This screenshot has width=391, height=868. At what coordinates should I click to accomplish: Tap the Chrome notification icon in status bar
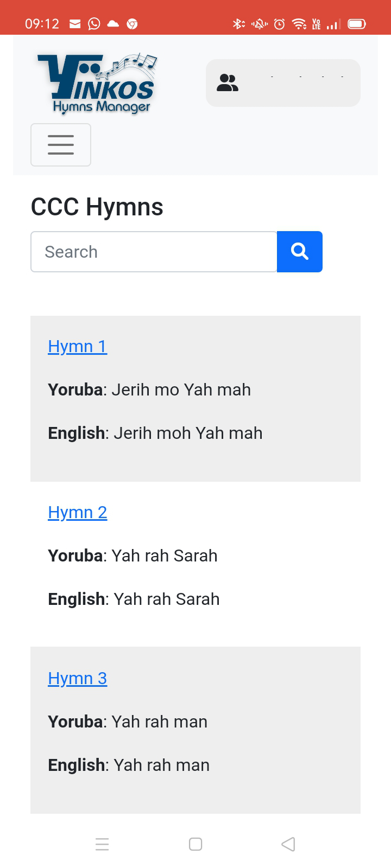point(132,24)
